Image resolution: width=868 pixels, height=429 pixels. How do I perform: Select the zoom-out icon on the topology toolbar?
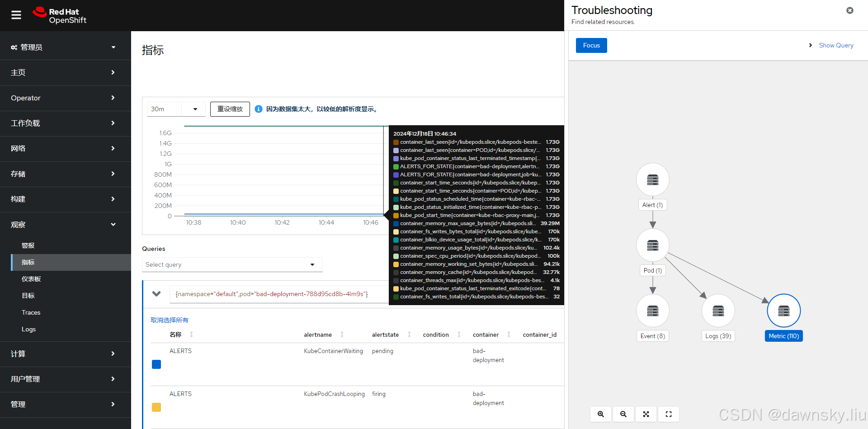[x=623, y=414]
